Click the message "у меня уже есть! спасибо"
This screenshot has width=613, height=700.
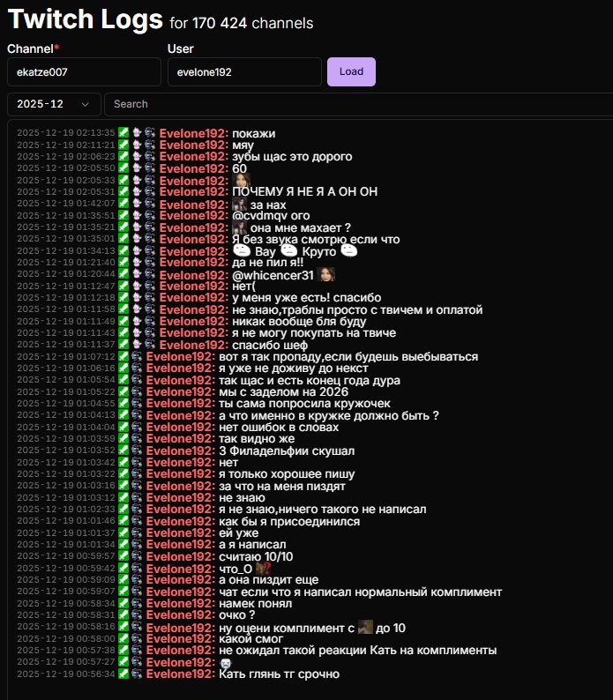click(307, 297)
